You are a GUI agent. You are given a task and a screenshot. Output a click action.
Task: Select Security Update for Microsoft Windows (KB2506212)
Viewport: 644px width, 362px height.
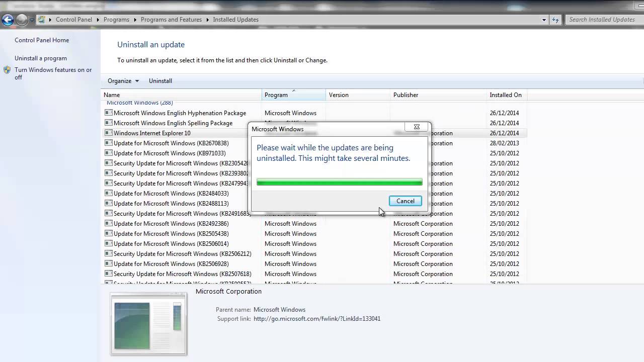(183, 254)
